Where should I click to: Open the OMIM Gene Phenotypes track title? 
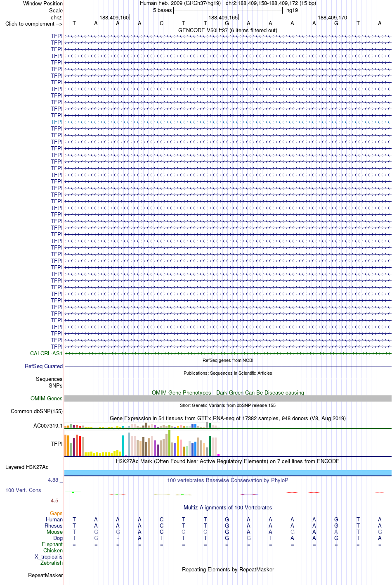point(228,392)
